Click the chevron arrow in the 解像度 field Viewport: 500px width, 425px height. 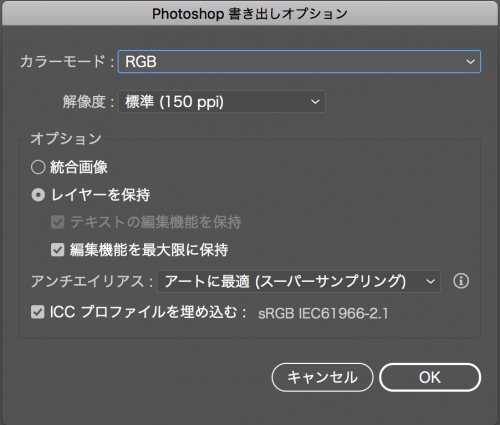tap(315, 102)
